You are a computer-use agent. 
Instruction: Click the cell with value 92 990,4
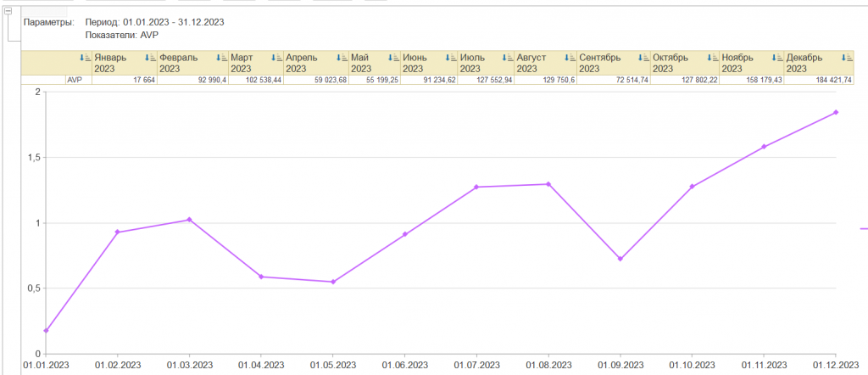click(193, 81)
